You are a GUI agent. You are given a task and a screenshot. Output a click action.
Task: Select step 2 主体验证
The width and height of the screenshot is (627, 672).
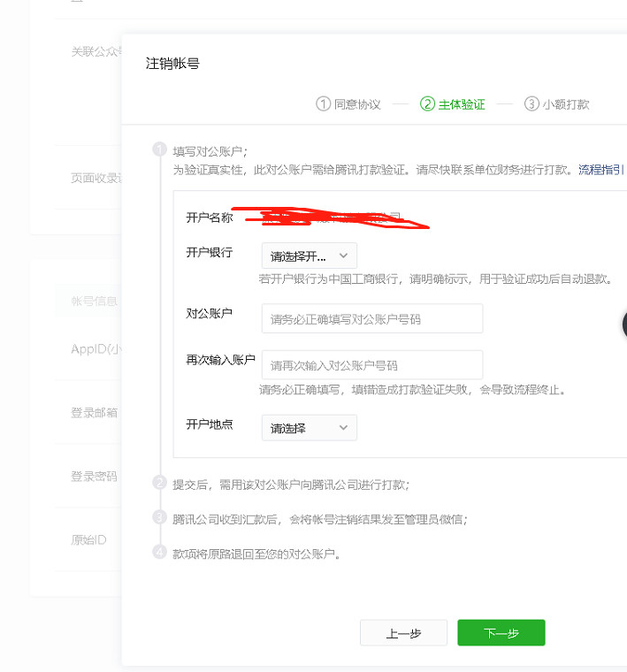tap(452, 104)
